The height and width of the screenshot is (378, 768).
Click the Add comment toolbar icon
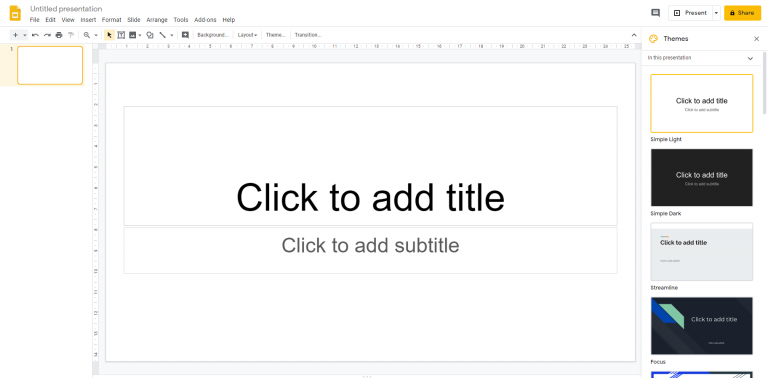click(185, 35)
